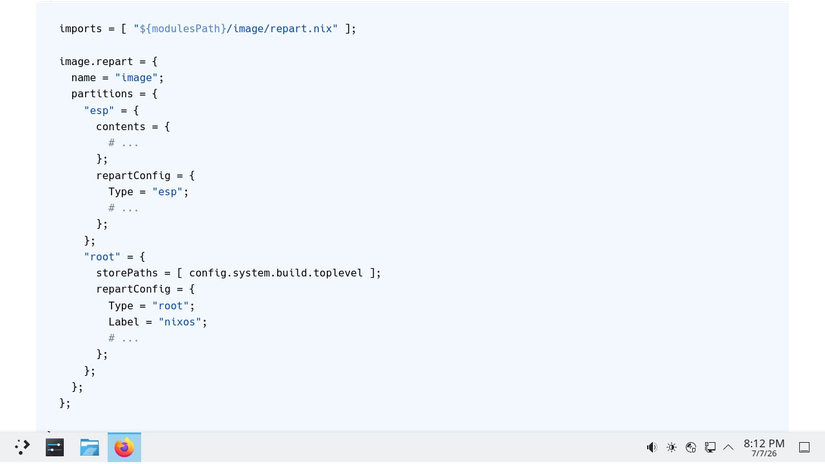This screenshot has height=464, width=825.
Task: Switch to the Firefox taskbar entry
Action: [124, 448]
